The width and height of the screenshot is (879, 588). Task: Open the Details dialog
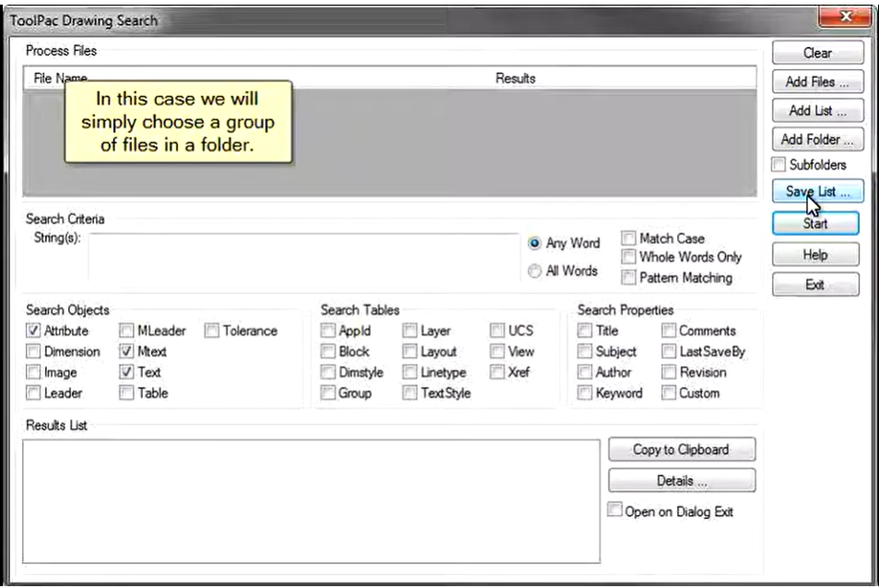point(682,480)
